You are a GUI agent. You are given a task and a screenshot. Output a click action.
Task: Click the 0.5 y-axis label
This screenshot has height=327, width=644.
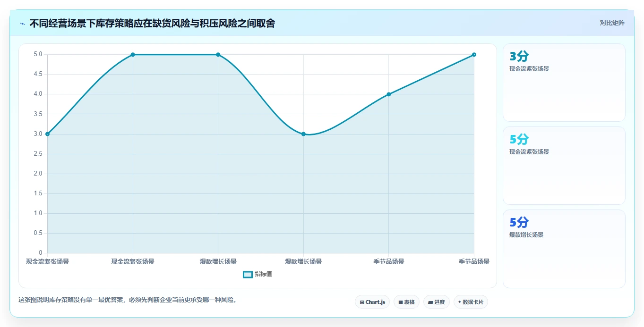tap(38, 233)
